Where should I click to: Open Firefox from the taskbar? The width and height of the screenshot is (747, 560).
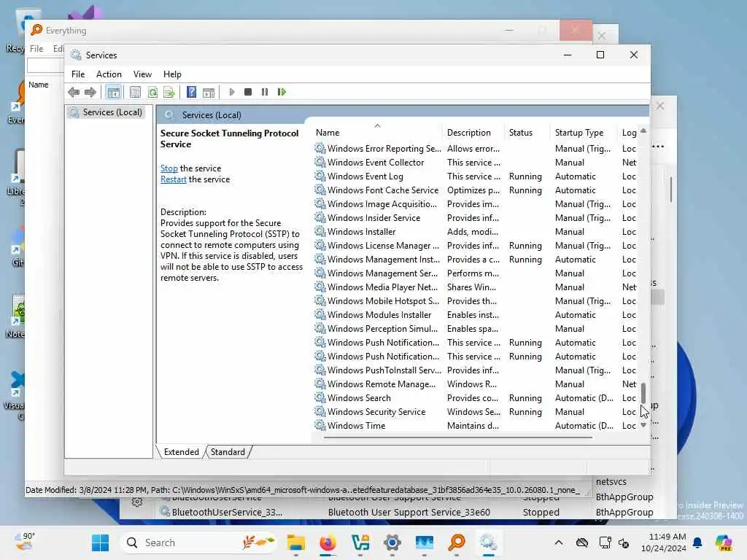[328, 542]
